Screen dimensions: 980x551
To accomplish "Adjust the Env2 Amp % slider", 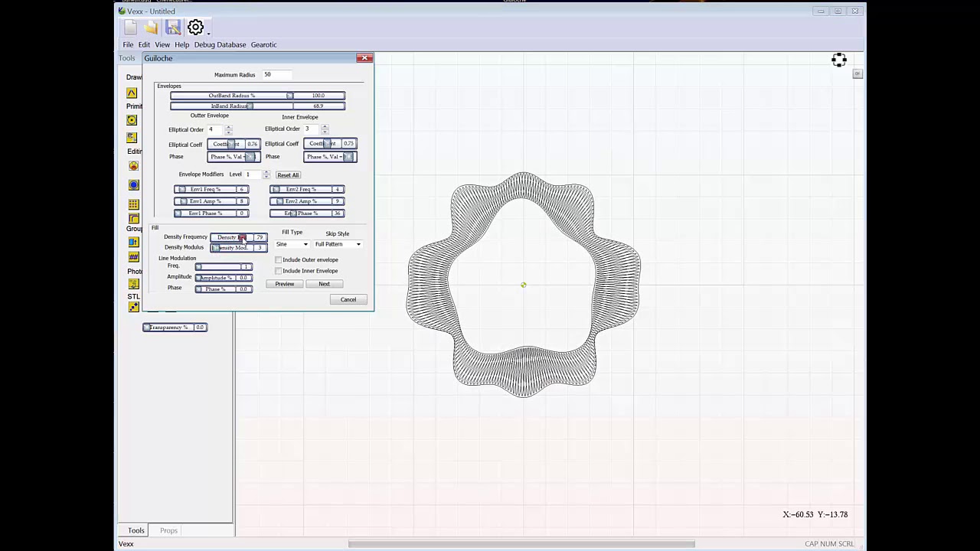I will click(307, 201).
